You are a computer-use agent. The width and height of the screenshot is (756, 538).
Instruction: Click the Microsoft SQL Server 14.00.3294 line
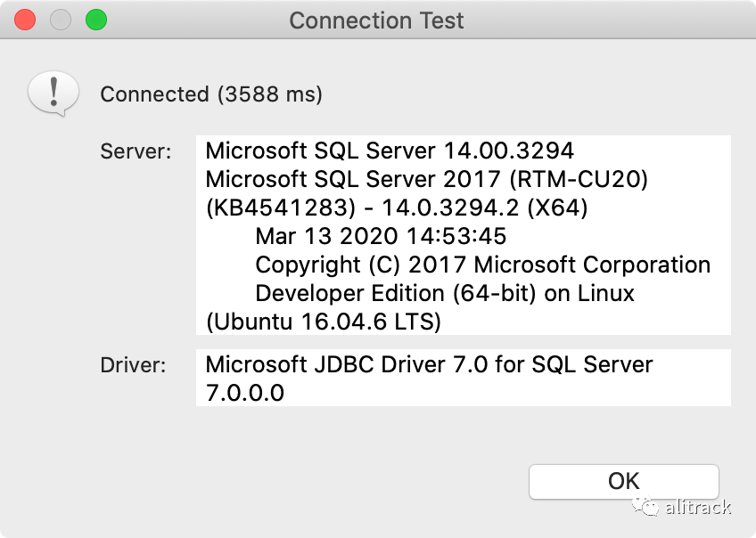pos(390,151)
